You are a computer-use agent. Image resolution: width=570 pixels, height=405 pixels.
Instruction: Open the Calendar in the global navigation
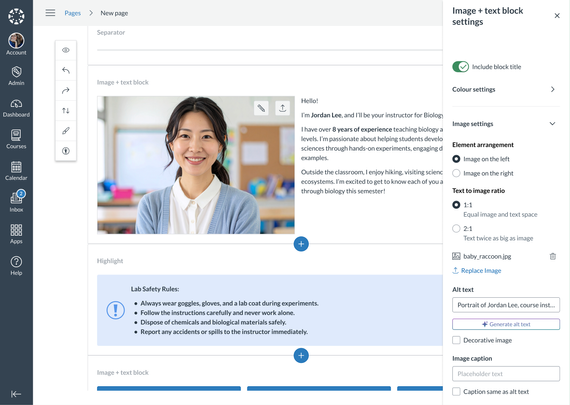pos(16,171)
